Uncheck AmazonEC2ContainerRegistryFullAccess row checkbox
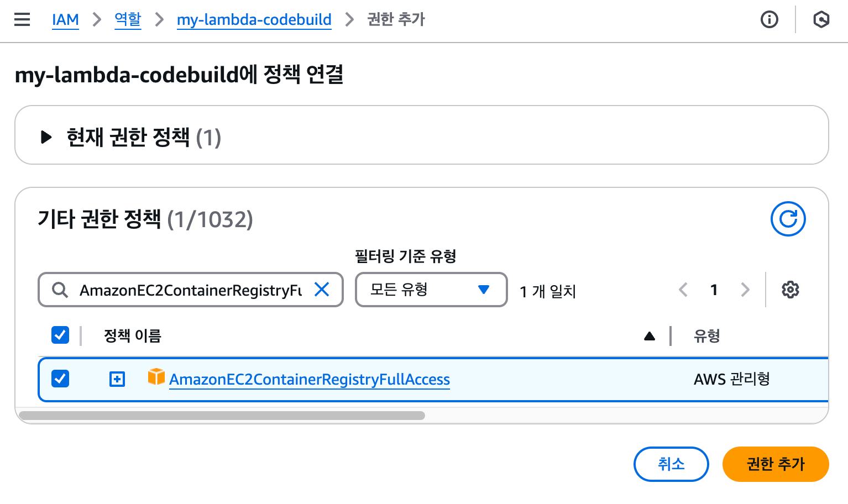The height and width of the screenshot is (504, 848). 60,379
